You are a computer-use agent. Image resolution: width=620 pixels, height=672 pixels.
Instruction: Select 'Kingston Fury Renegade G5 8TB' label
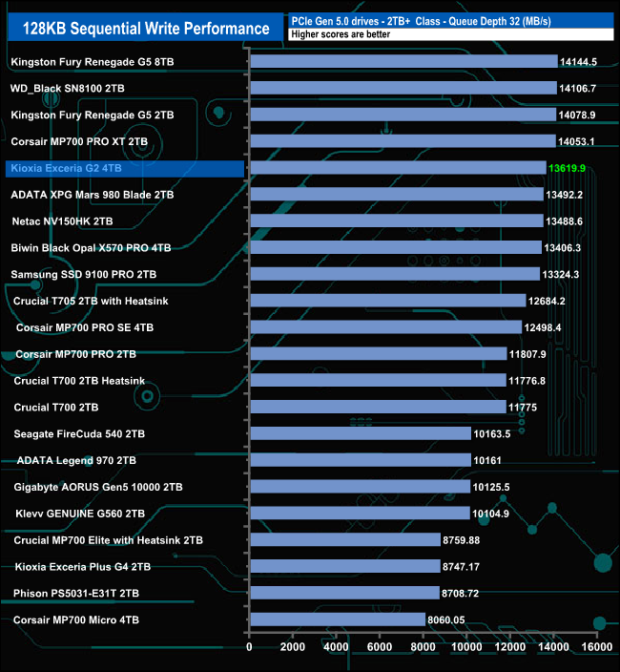pos(93,62)
